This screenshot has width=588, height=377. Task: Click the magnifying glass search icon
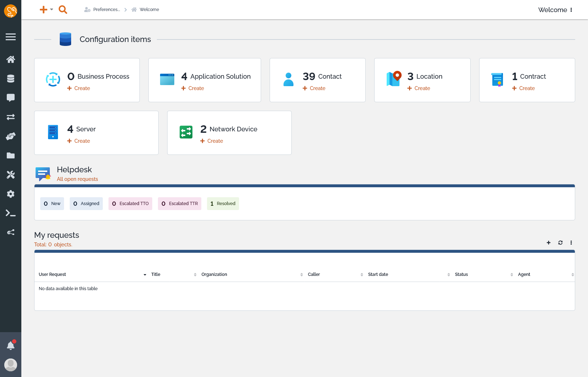[x=63, y=10]
